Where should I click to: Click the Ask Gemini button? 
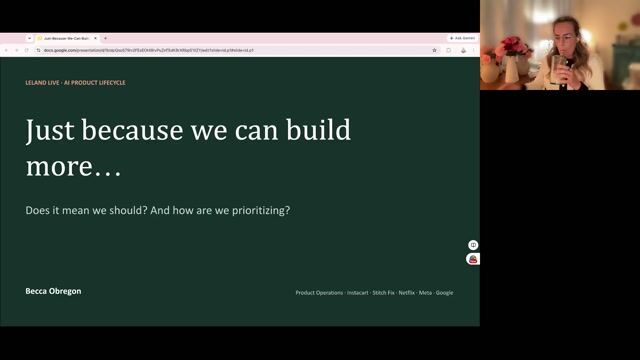[462, 38]
